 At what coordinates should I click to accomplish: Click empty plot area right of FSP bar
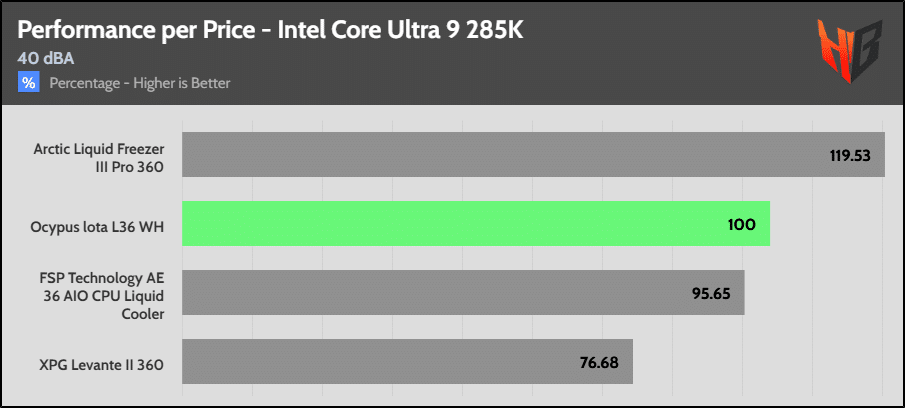[x=814, y=293]
